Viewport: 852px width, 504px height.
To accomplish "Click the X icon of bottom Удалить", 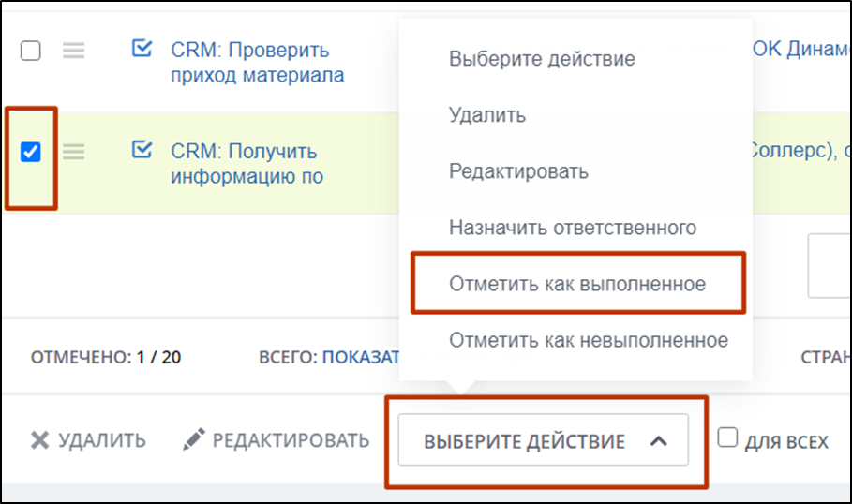I will (x=39, y=440).
